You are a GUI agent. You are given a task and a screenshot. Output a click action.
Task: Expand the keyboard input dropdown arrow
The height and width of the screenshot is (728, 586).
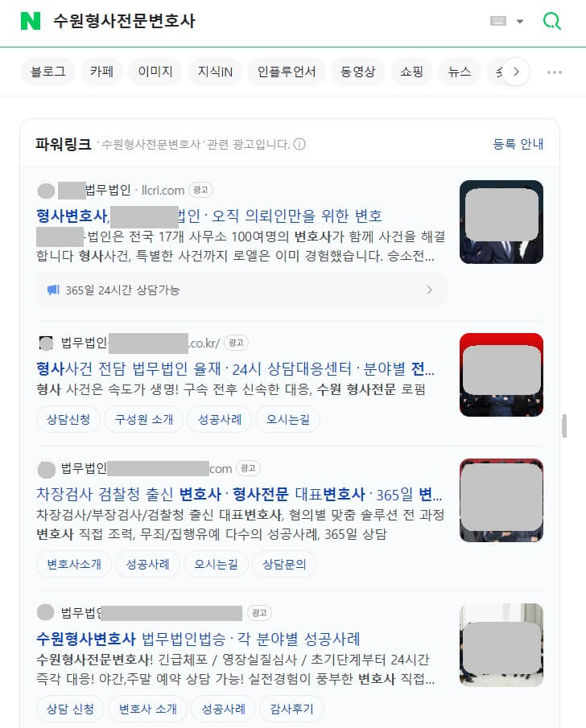click(520, 22)
